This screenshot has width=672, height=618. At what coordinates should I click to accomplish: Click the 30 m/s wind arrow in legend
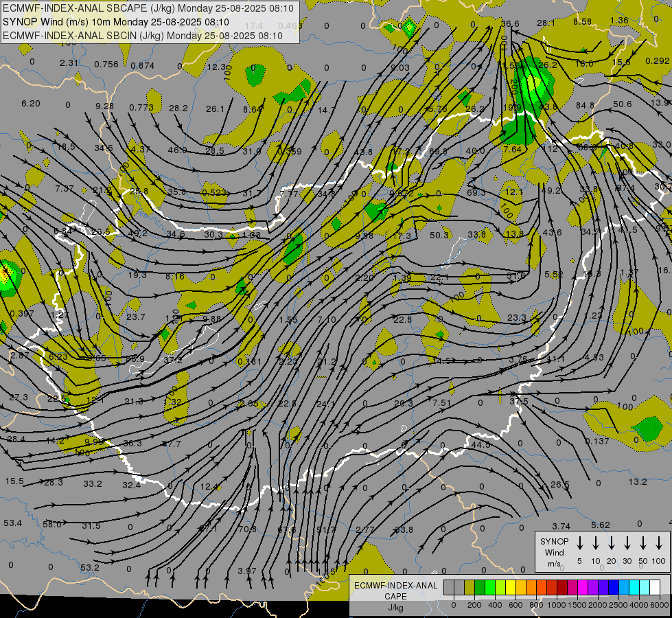click(627, 542)
